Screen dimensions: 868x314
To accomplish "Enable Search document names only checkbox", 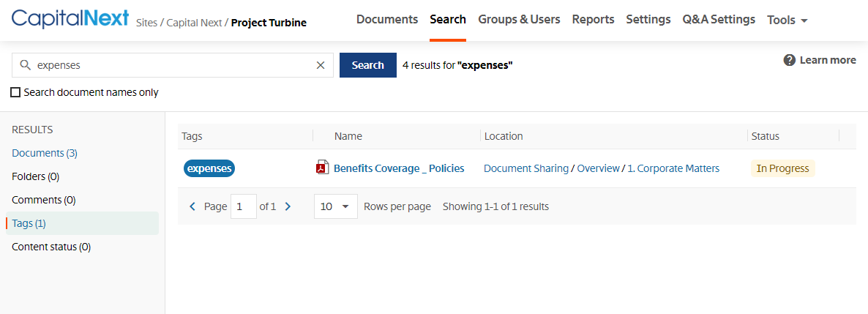I will 15,92.
